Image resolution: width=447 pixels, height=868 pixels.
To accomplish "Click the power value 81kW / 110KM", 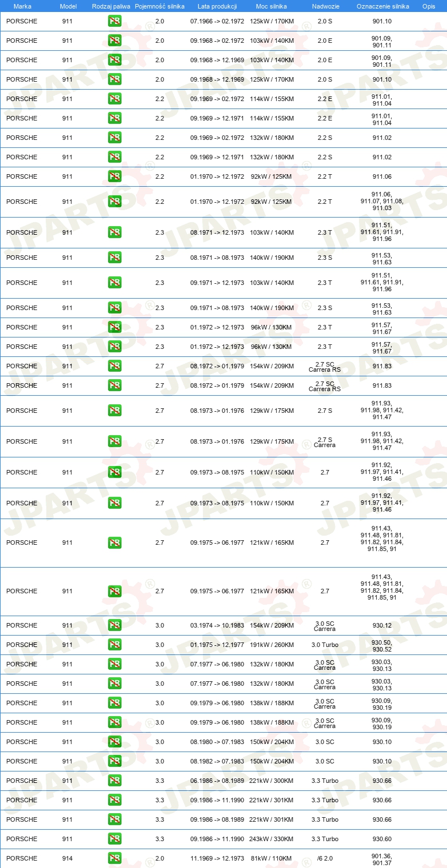I will [272, 858].
